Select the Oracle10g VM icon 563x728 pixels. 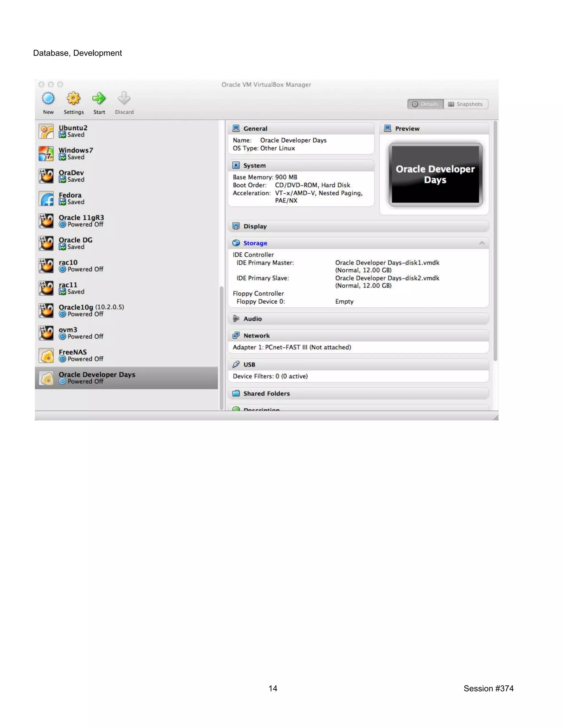point(46,311)
